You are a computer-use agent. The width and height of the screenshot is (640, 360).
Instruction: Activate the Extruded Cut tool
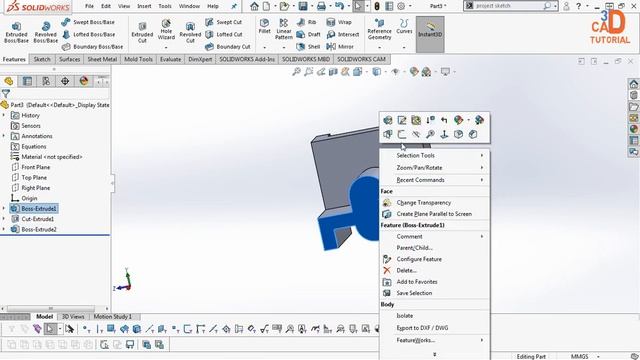click(x=142, y=33)
